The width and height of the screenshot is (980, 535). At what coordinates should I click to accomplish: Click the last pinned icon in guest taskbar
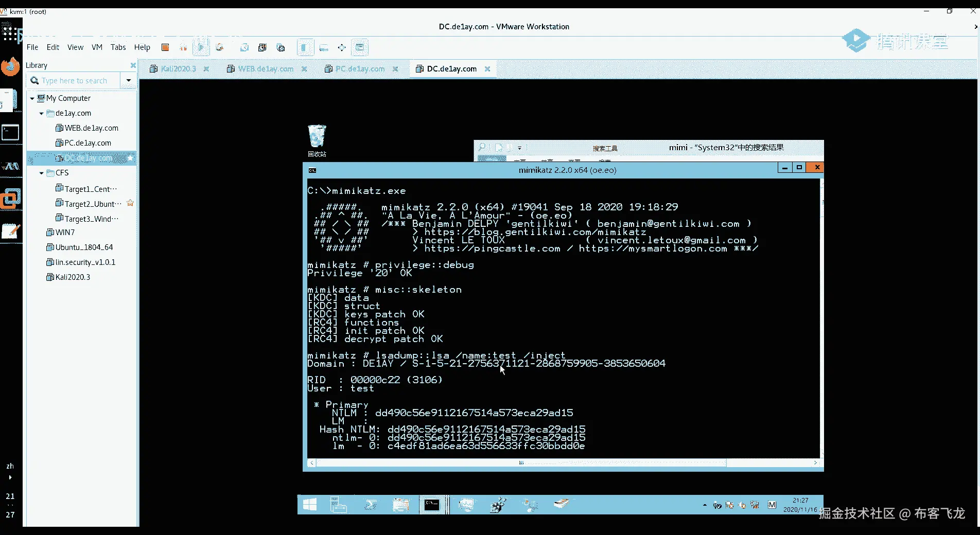tap(562, 504)
